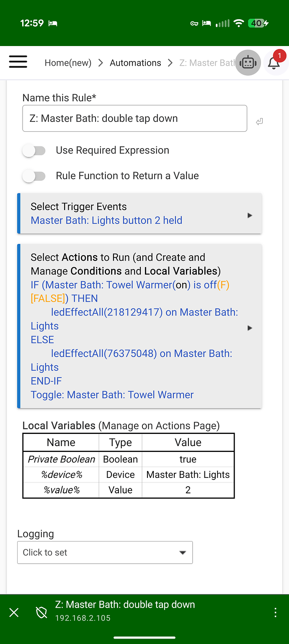Image resolution: width=289 pixels, height=644 pixels.
Task: Tap the crossed-out shield icon
Action: (41, 613)
